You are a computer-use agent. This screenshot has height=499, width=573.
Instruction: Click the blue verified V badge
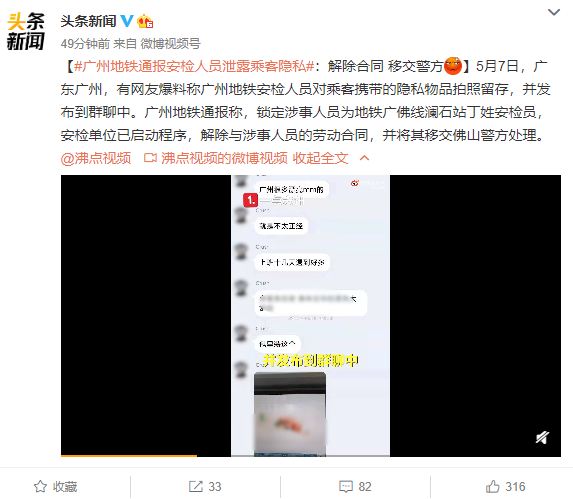[127, 21]
